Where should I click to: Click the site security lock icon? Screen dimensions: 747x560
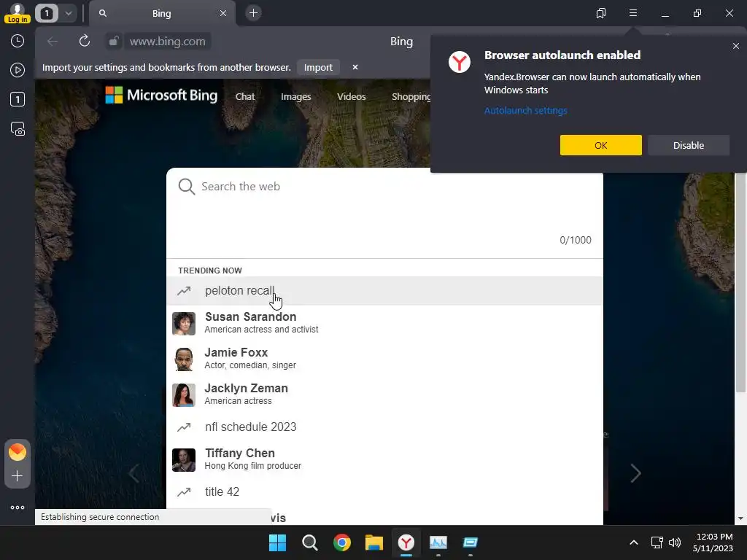coord(113,42)
